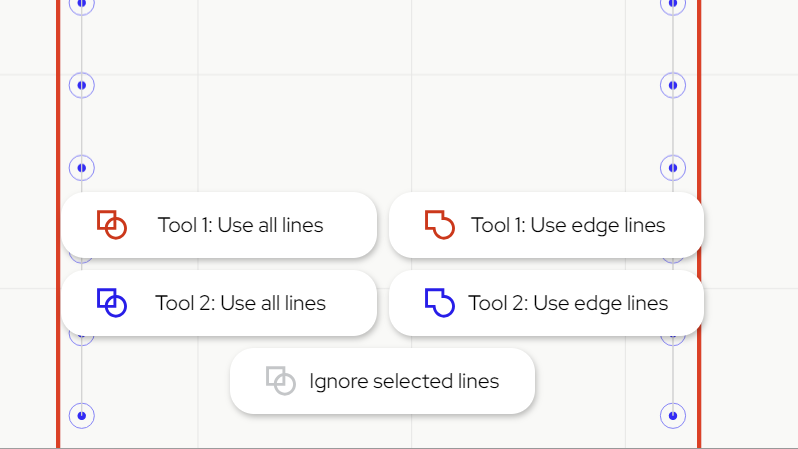Image resolution: width=798 pixels, height=449 pixels.
Task: Select left node just above Tool 1 all lines button
Action: [81, 168]
